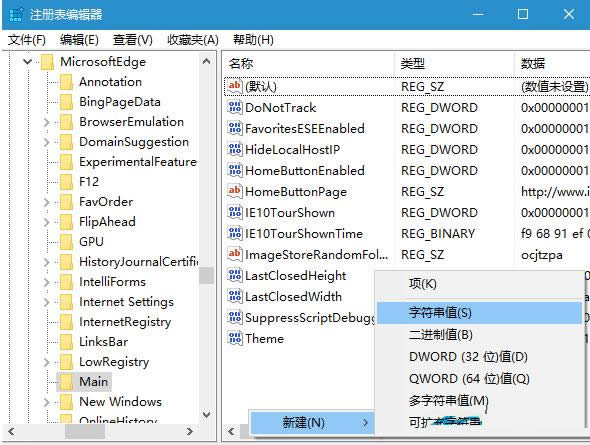Choose 项(K) in the new submenu
Image resolution: width=590 pixels, height=445 pixels.
(479, 284)
